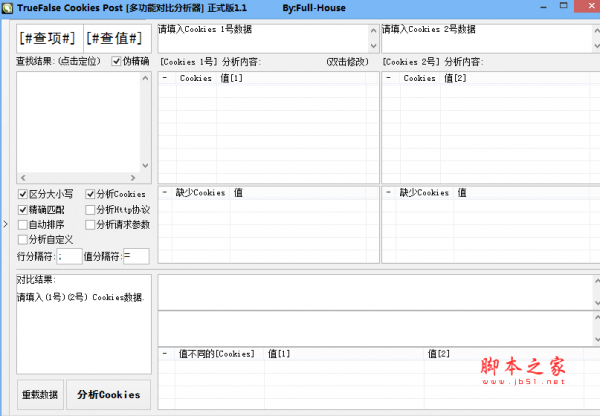Click the 缺少Cookies header in left missing table

point(201,193)
